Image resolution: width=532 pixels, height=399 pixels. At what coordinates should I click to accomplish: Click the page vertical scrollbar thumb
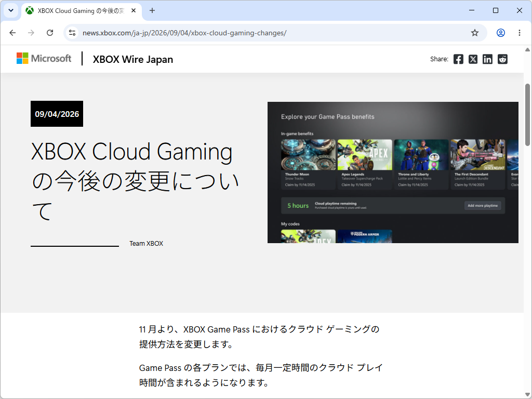(x=527, y=115)
